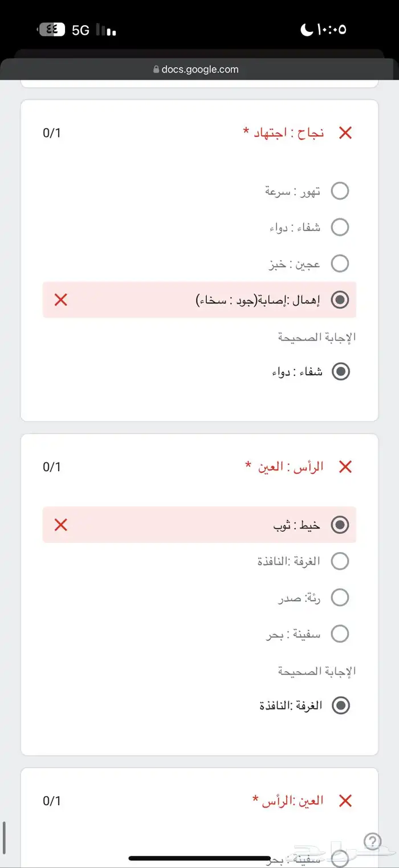The height and width of the screenshot is (868, 399).
Task: Click the red X beside question الرأس : العين
Action: point(346,467)
